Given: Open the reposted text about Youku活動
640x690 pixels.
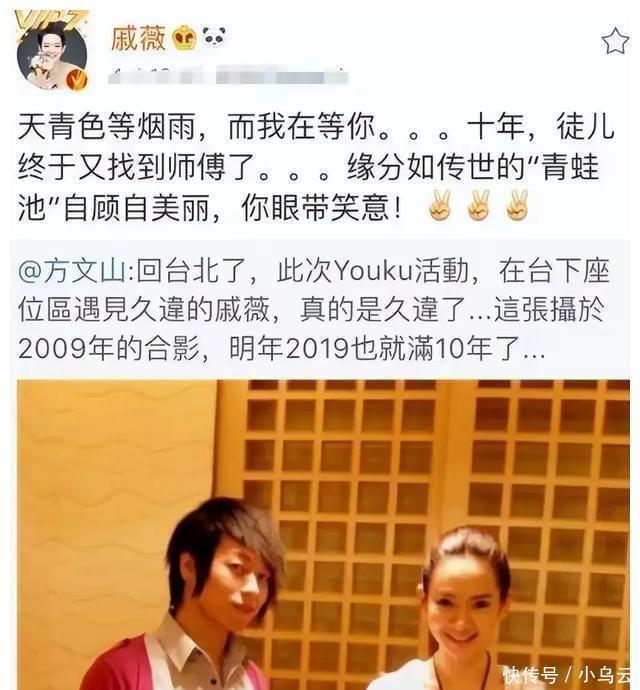Looking at the screenshot, I should (x=314, y=310).
